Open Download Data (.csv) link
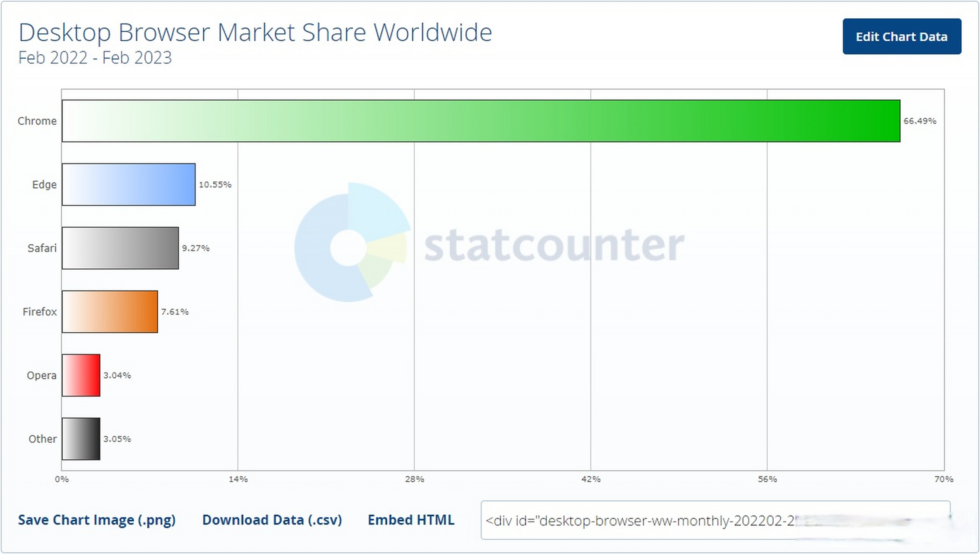Screen dimensions: 980x554 pos(272,520)
